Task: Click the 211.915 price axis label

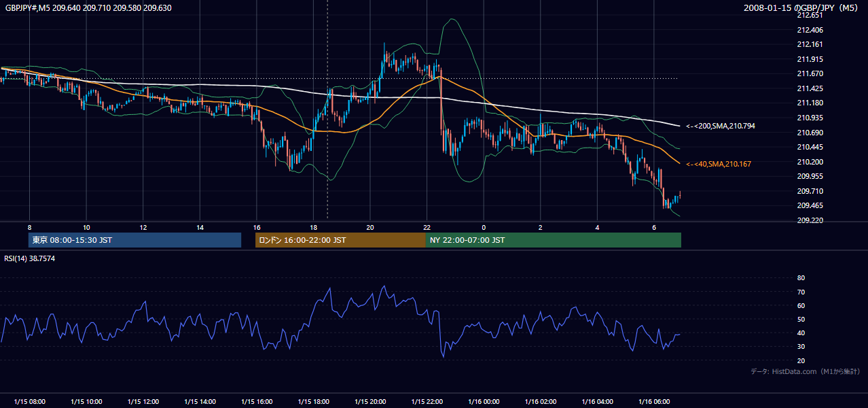Action: 810,59
